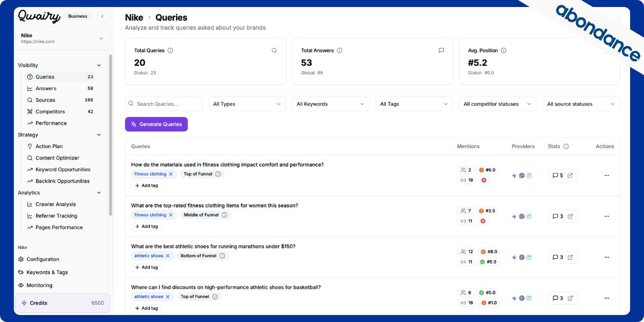Collapse the Visibility section
This screenshot has width=644, height=322.
pyautogui.click(x=99, y=65)
